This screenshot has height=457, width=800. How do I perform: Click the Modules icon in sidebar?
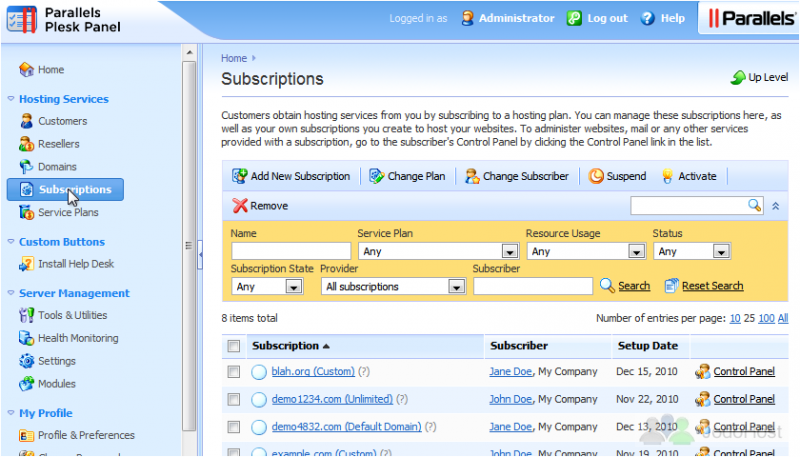26,384
